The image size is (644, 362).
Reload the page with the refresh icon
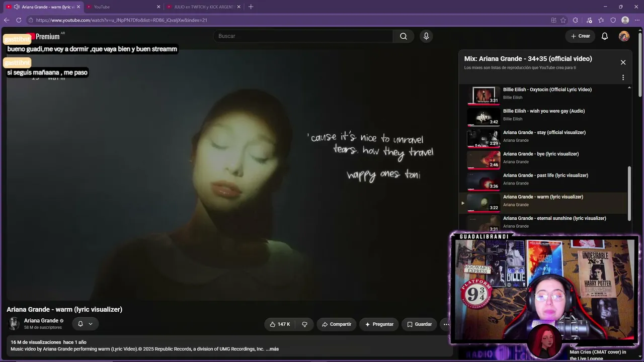[19, 20]
